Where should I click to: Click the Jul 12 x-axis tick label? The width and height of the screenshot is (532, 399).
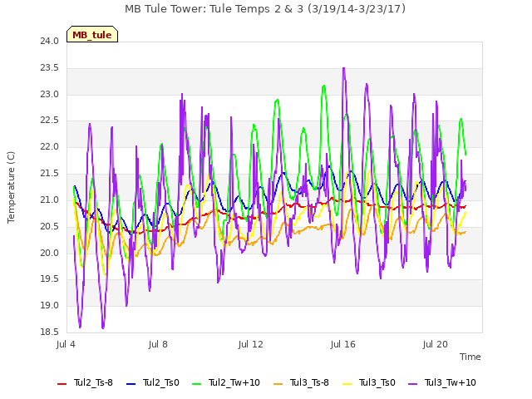pos(251,344)
